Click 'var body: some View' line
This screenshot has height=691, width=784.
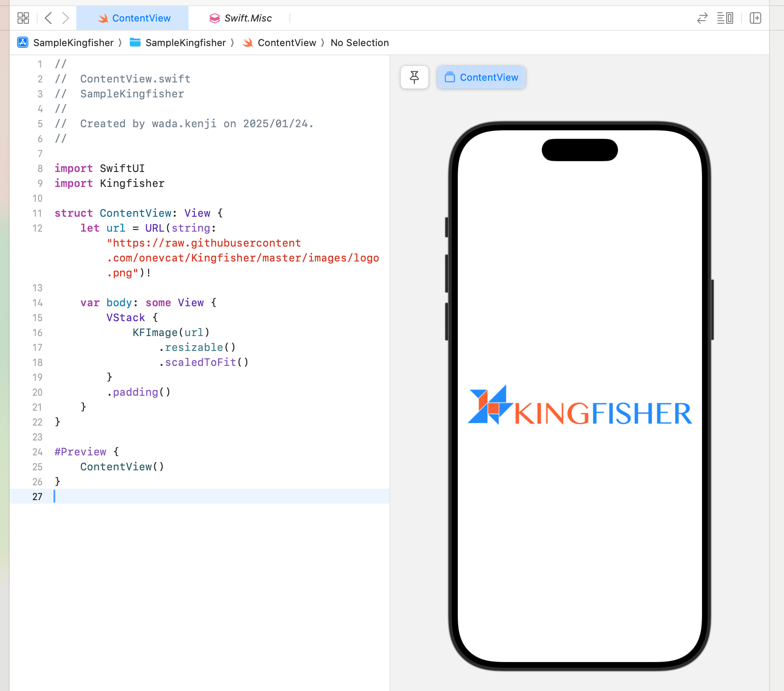(148, 303)
